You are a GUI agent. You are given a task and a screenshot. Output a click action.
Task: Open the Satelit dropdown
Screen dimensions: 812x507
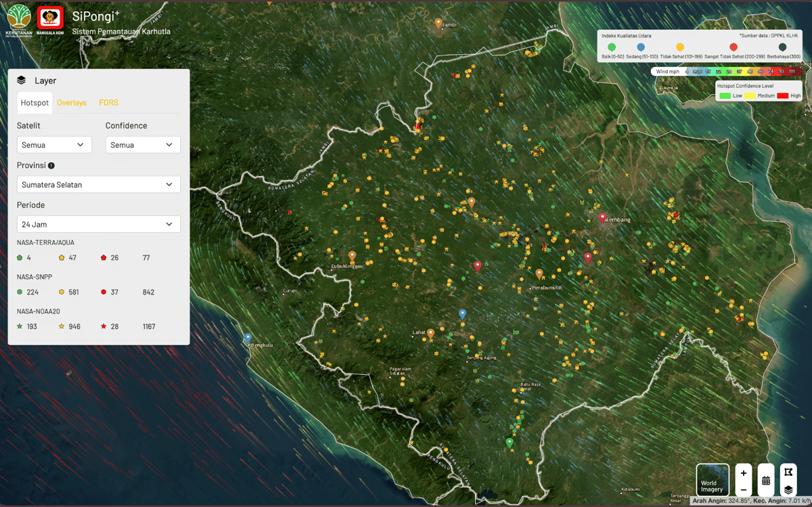pyautogui.click(x=54, y=145)
